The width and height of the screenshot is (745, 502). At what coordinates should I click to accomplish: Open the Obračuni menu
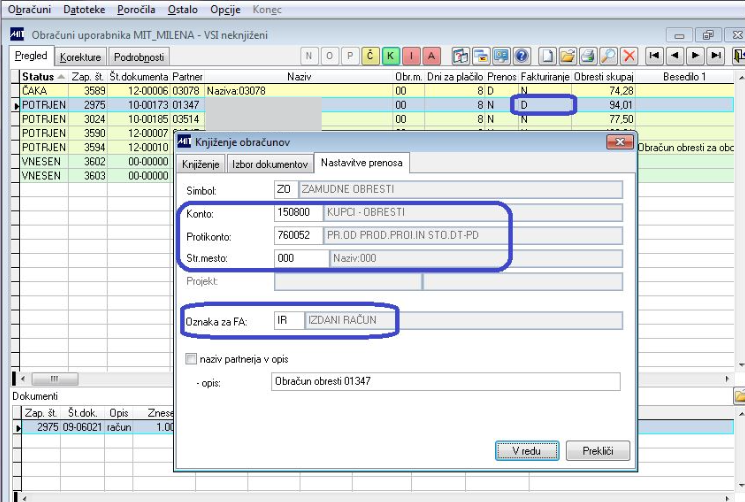pos(29,9)
